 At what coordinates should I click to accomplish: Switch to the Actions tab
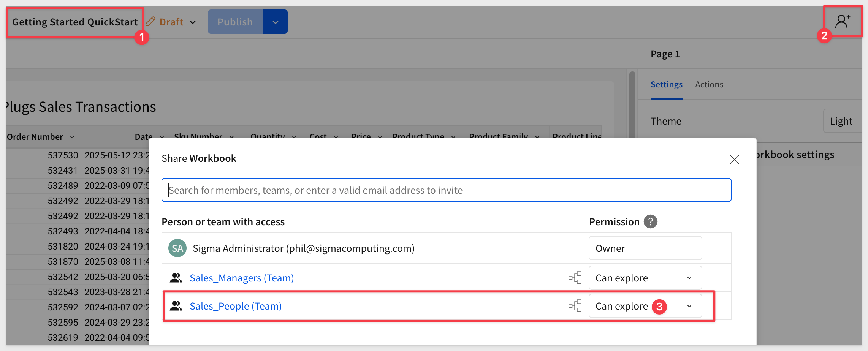pos(709,84)
